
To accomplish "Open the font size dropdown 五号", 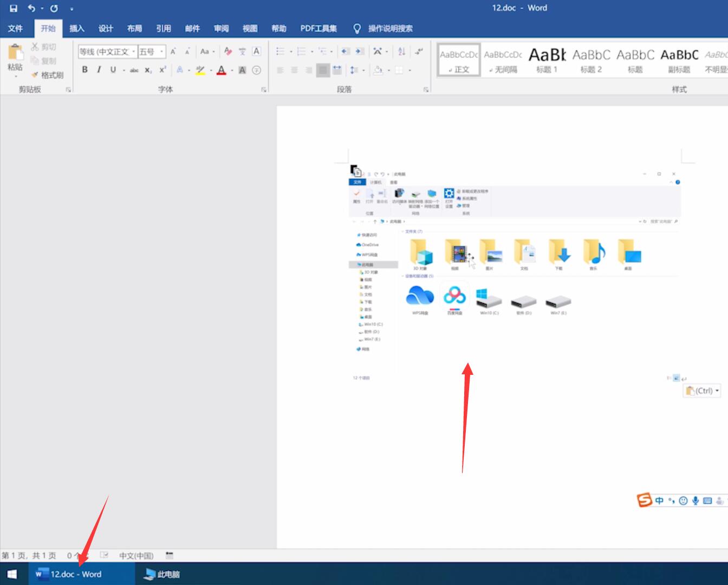I will coord(161,51).
